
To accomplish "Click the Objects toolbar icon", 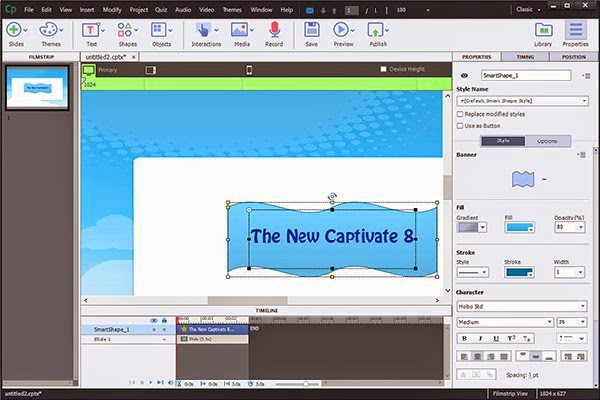I will pos(158,30).
